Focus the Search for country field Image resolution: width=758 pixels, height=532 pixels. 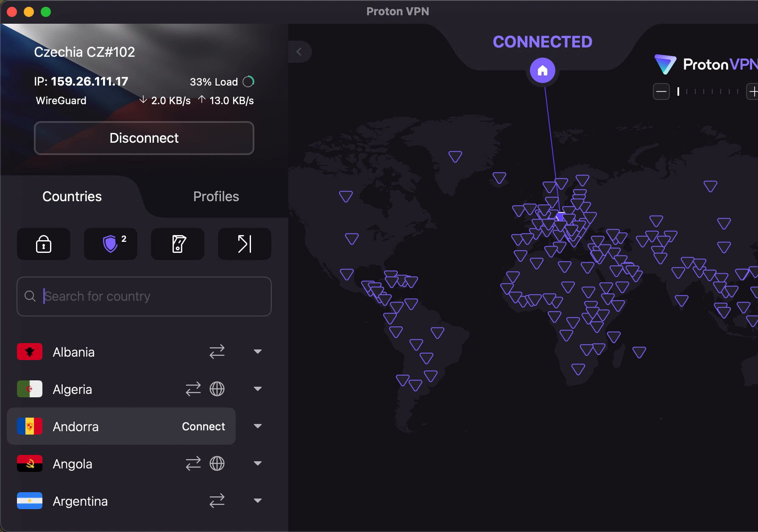[x=144, y=296]
